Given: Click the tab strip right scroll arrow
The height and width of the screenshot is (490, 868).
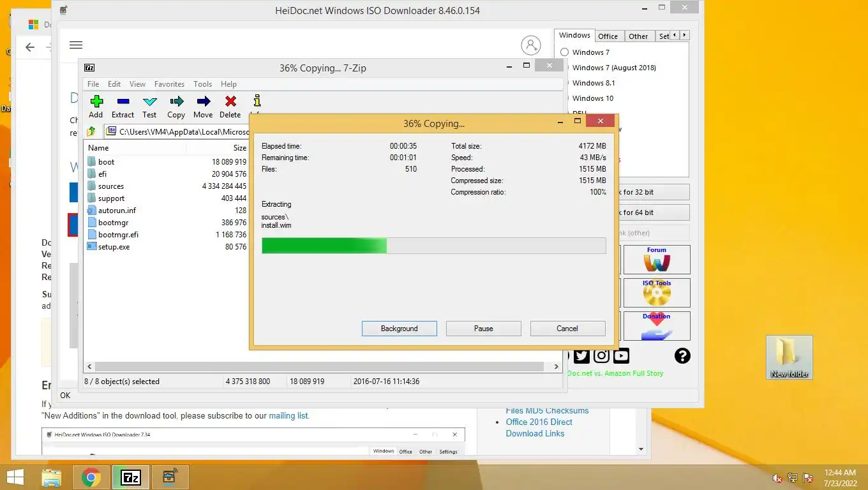Looking at the screenshot, I should (x=685, y=36).
